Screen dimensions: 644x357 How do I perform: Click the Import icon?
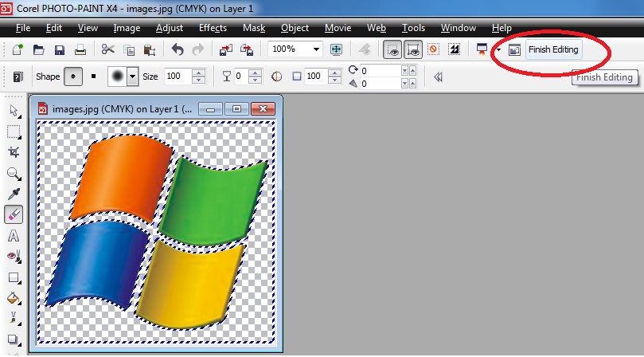[226, 49]
